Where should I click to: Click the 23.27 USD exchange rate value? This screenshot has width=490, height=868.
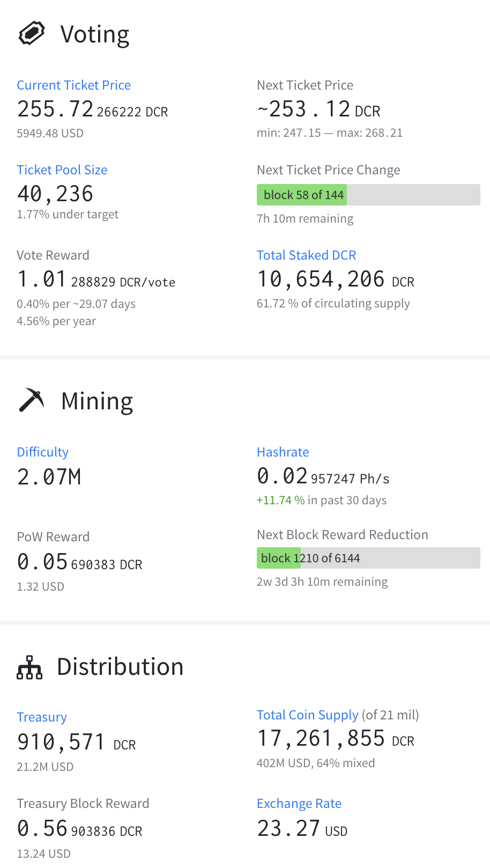point(302,829)
